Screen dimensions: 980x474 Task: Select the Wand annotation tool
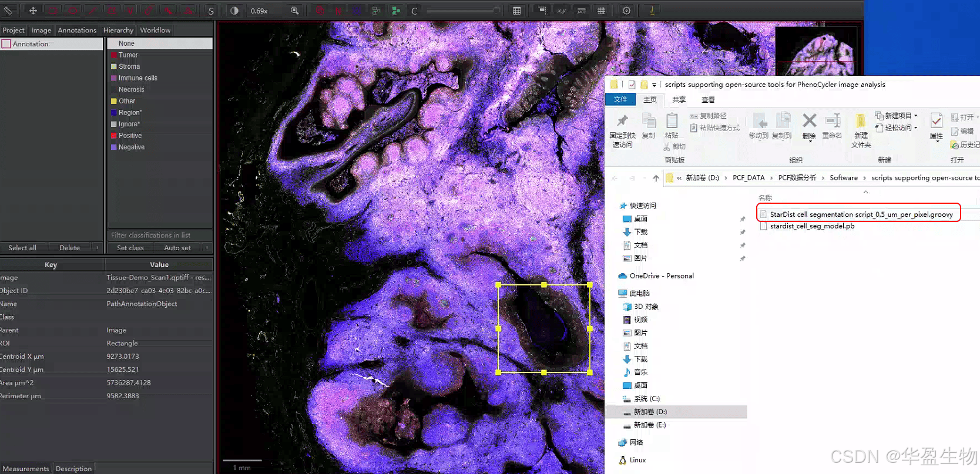(169, 11)
